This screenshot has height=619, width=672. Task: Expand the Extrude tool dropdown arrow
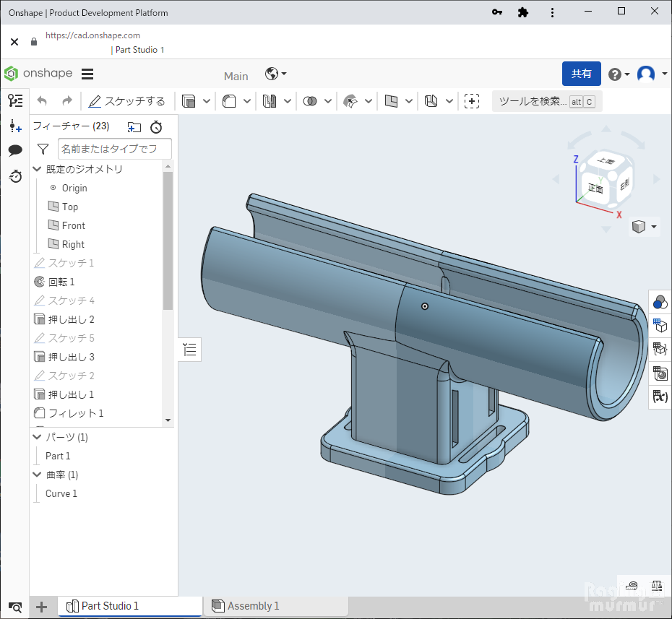(207, 102)
